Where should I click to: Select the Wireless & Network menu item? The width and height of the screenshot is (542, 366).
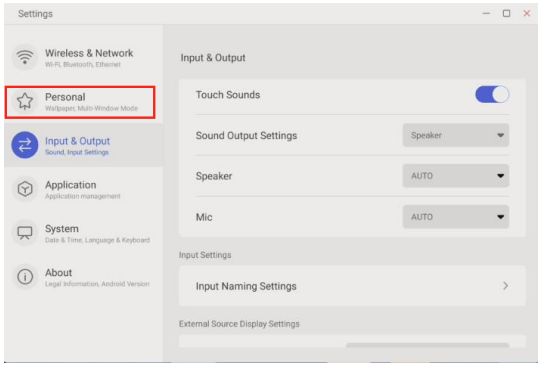pos(84,57)
